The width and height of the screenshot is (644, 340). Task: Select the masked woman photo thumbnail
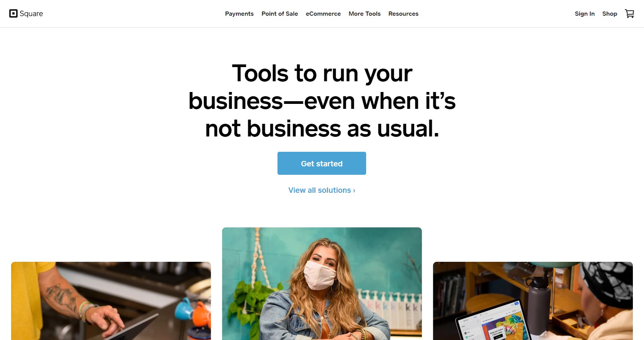(322, 284)
